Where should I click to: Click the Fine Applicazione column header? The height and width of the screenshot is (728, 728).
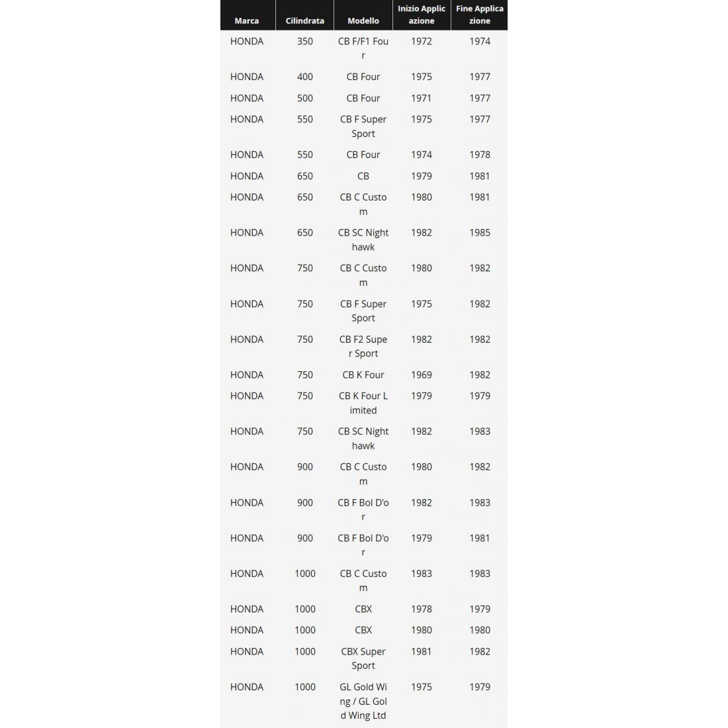coord(480,15)
